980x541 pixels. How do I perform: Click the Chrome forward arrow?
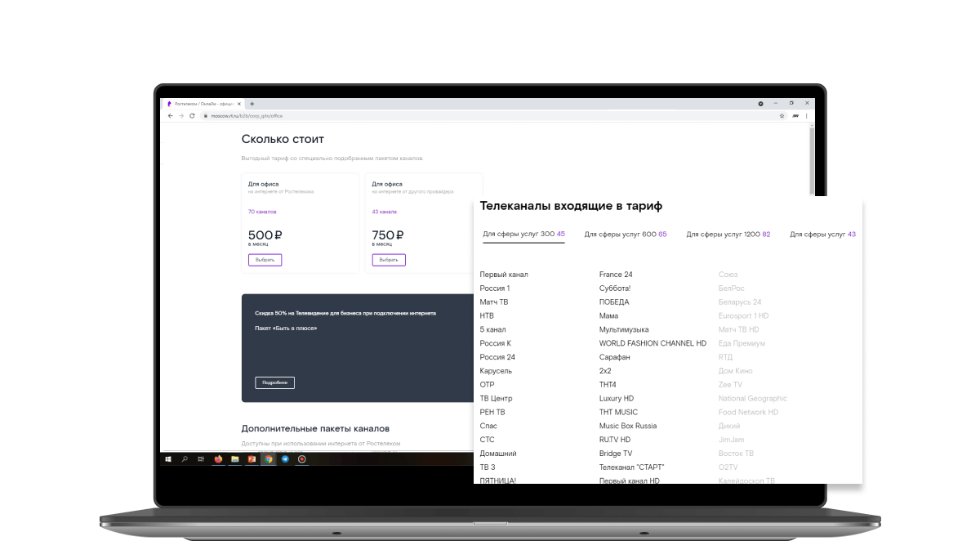point(181,116)
